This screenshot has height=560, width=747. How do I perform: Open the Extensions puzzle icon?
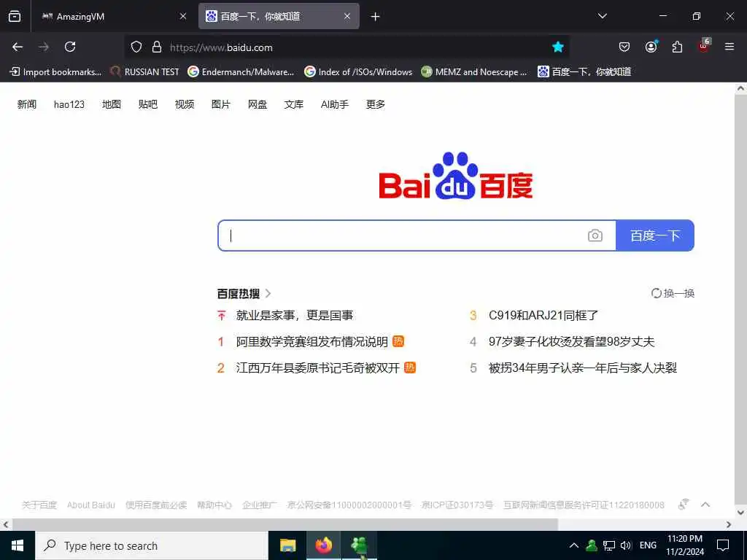[677, 47]
